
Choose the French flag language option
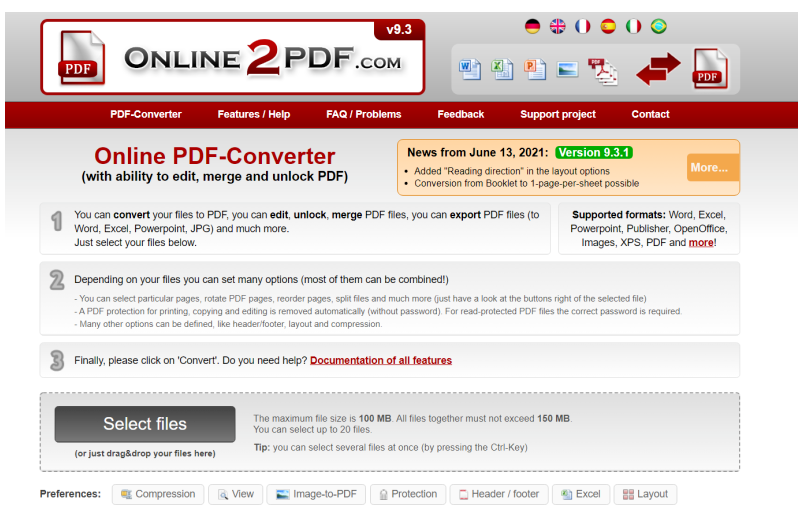[x=583, y=27]
